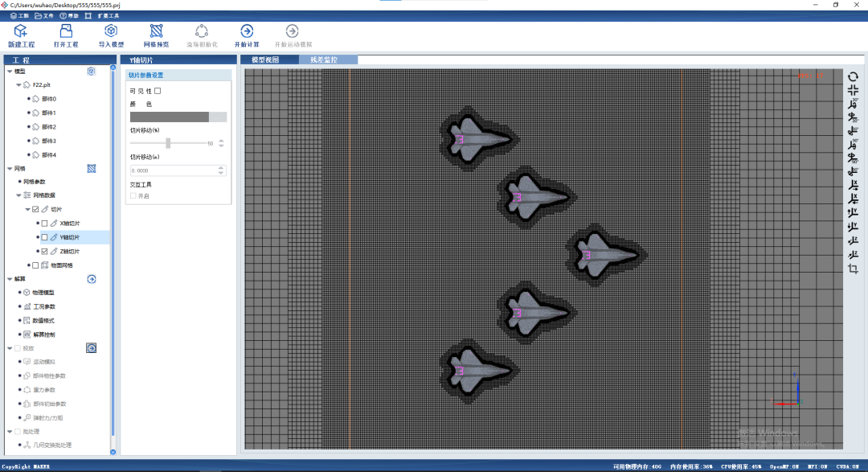Open the 工程 menu
Viewport: 868px width, 472px height.
click(19, 16)
